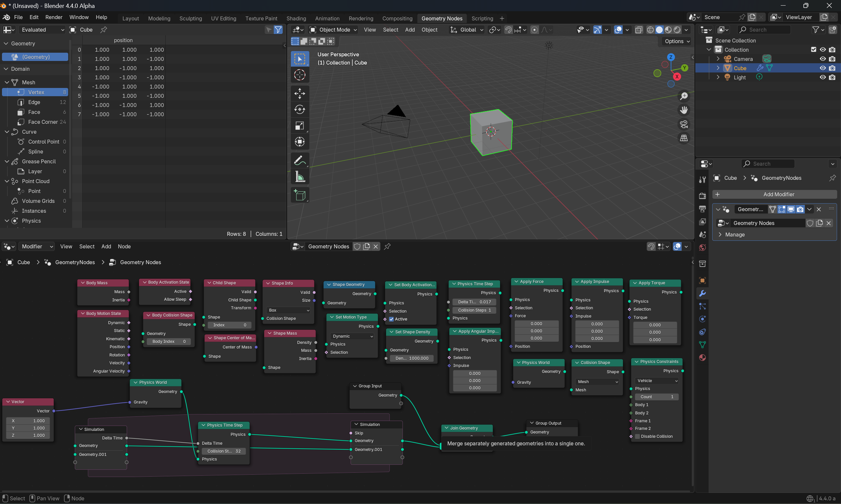The width and height of the screenshot is (841, 504).
Task: Open the File menu
Action: (18, 17)
